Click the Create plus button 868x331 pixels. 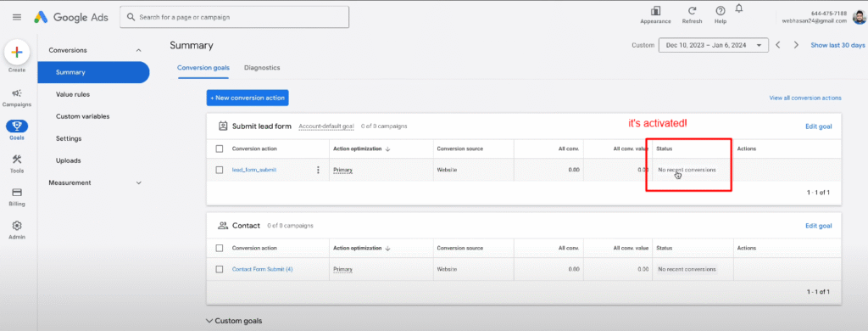17,52
